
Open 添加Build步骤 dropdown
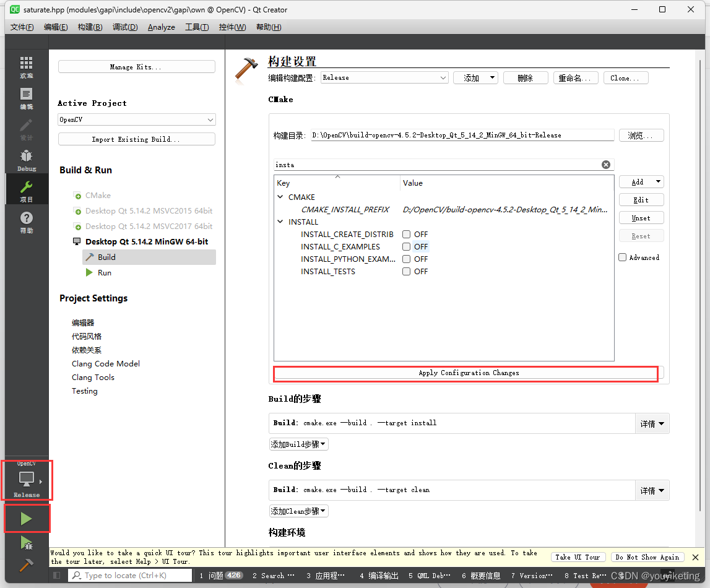pos(298,444)
